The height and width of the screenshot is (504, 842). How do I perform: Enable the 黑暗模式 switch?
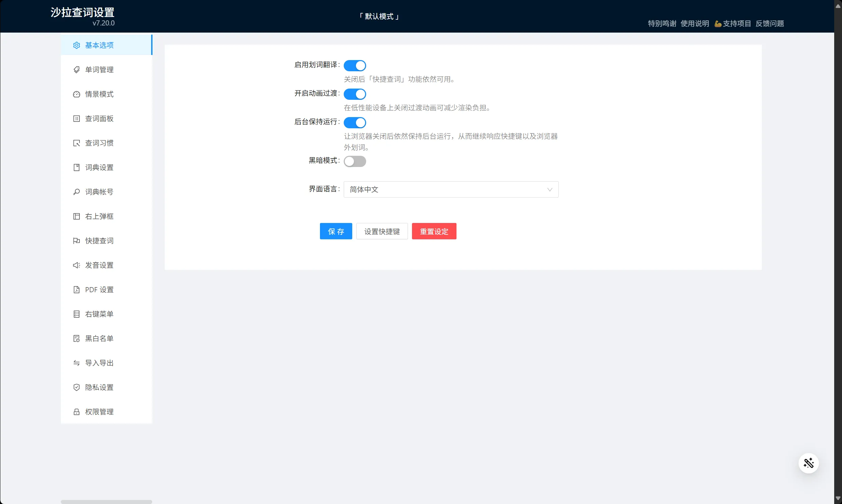coord(355,161)
